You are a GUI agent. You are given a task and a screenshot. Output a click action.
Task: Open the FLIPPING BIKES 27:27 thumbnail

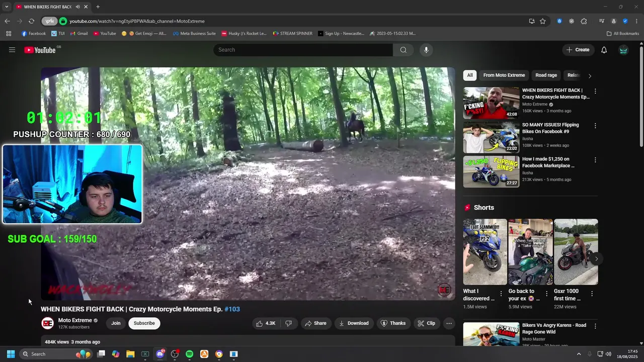[491, 171]
